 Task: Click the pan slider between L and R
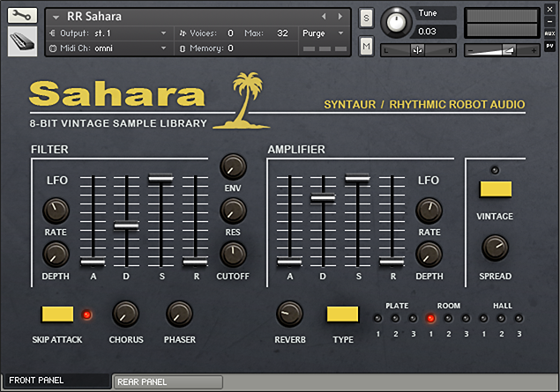418,50
